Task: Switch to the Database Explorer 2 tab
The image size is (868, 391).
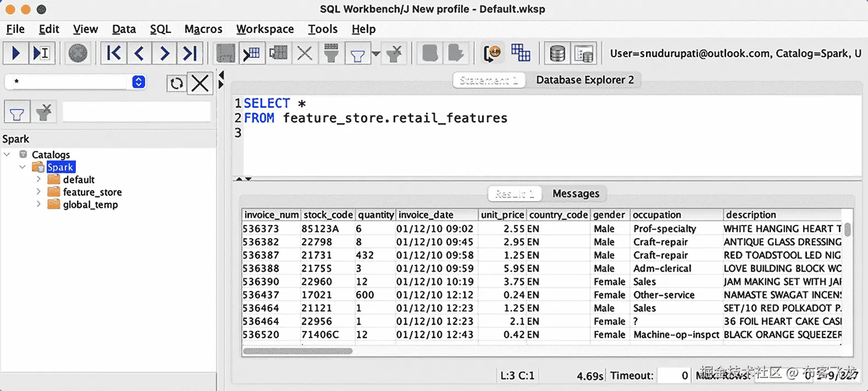Action: [x=585, y=80]
